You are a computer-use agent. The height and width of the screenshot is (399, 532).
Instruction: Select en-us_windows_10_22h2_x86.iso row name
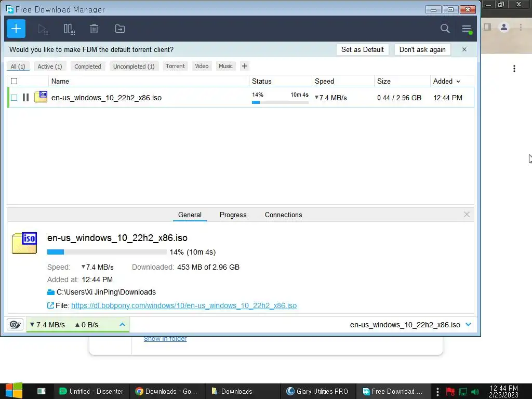(x=106, y=98)
